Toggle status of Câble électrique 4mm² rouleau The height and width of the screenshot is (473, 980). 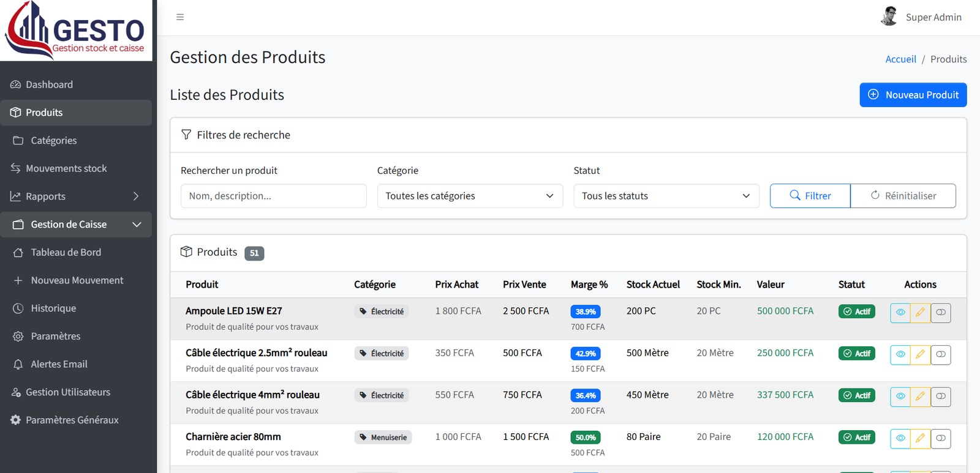[941, 397]
